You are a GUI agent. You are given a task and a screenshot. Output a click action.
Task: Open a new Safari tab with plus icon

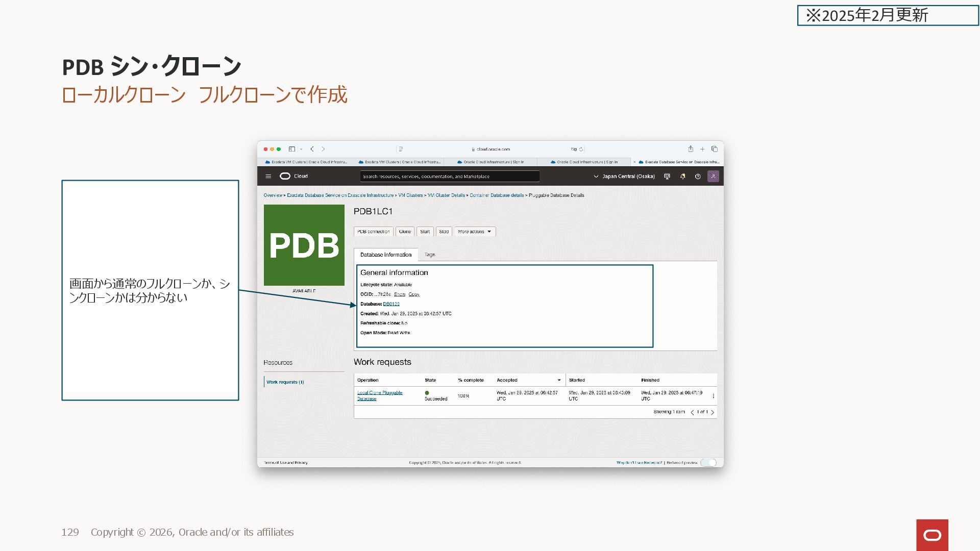point(702,149)
